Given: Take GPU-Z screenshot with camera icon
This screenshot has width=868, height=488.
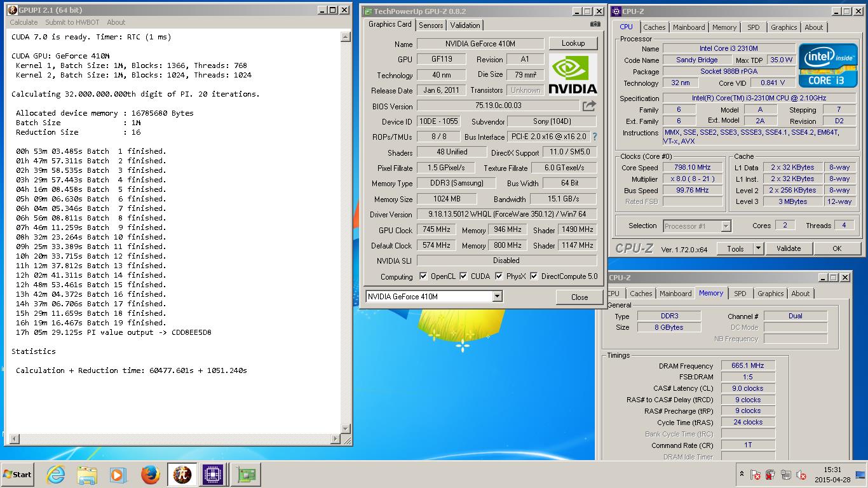Looking at the screenshot, I should [x=595, y=24].
